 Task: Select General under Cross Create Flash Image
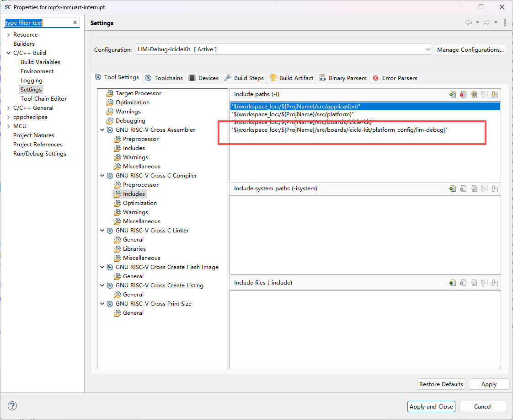[133, 277]
